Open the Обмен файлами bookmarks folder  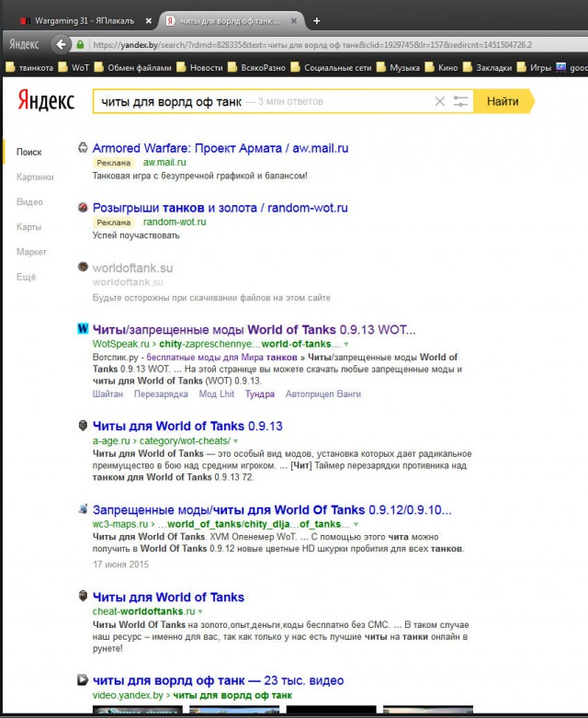pyautogui.click(x=133, y=68)
